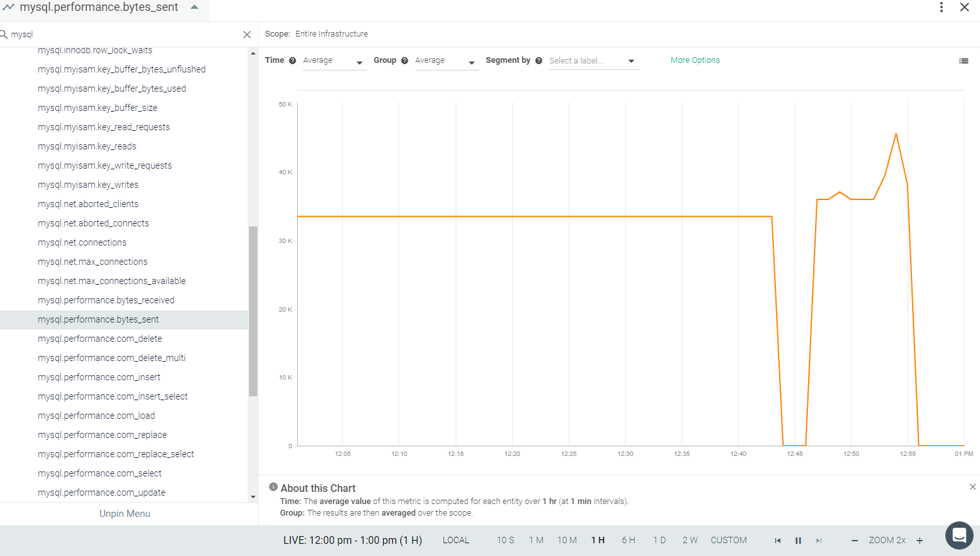
Task: Click the mysql search input field
Action: [x=125, y=35]
